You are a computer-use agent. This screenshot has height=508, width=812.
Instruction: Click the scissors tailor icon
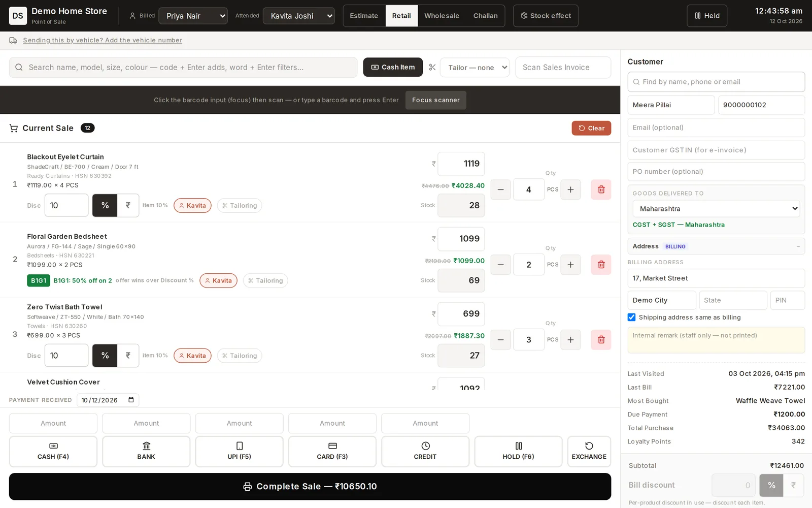(432, 67)
